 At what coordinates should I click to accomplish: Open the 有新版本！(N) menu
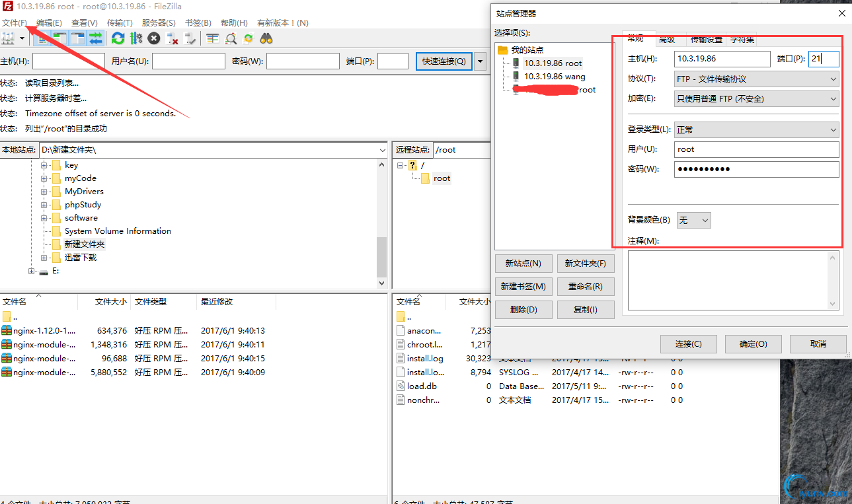pyautogui.click(x=282, y=22)
